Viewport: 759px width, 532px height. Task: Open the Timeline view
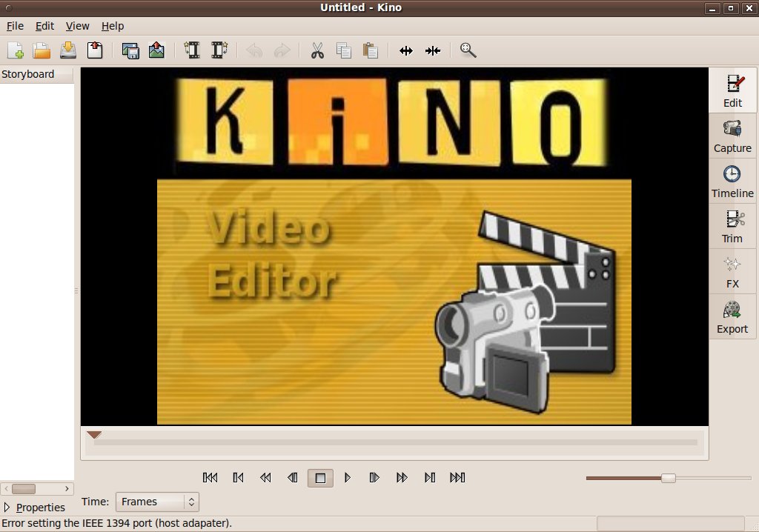(x=732, y=181)
